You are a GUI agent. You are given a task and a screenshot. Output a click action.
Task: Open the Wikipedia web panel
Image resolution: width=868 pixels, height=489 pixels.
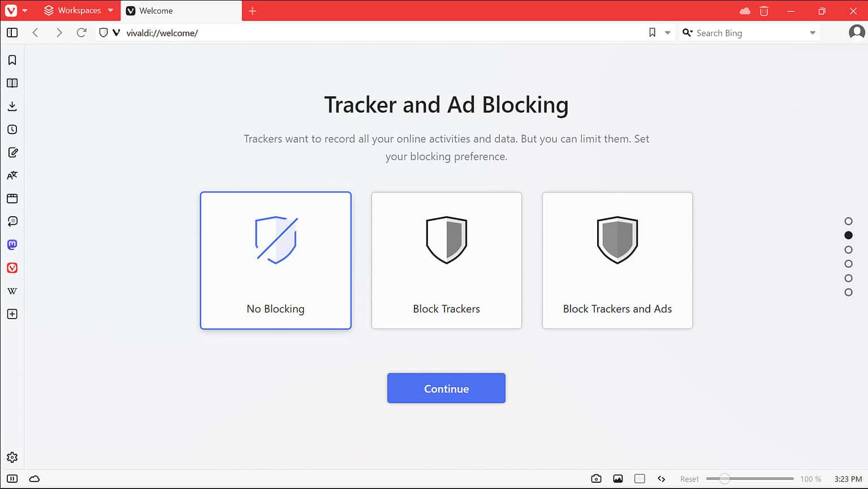(12, 290)
